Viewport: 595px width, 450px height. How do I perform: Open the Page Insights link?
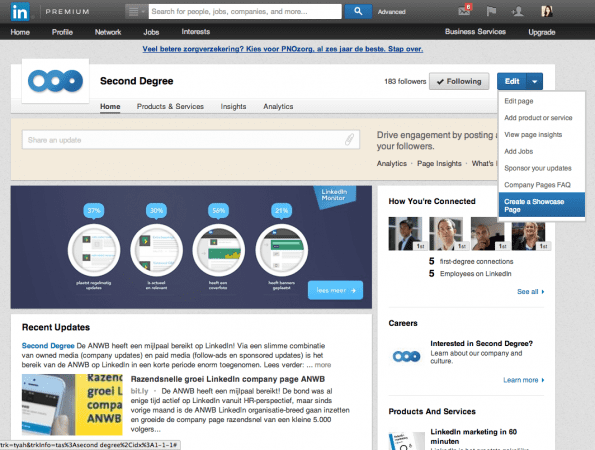point(439,164)
